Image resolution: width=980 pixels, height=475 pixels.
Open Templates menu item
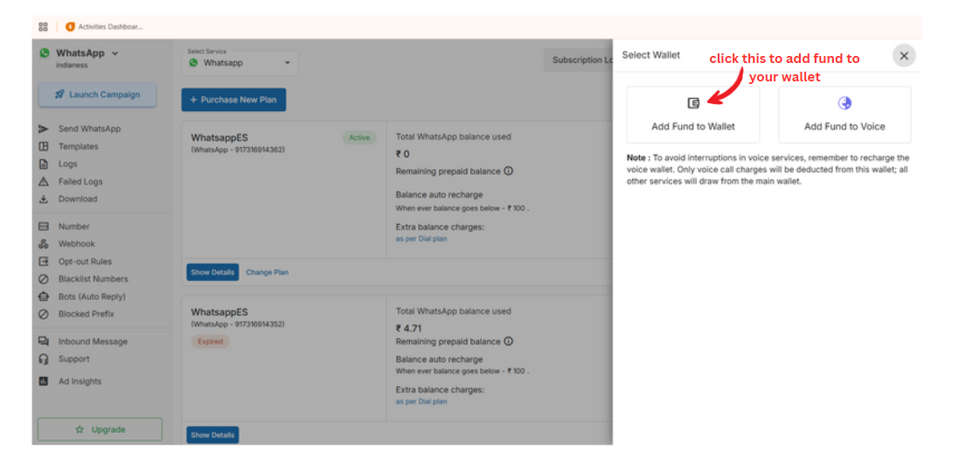[78, 146]
